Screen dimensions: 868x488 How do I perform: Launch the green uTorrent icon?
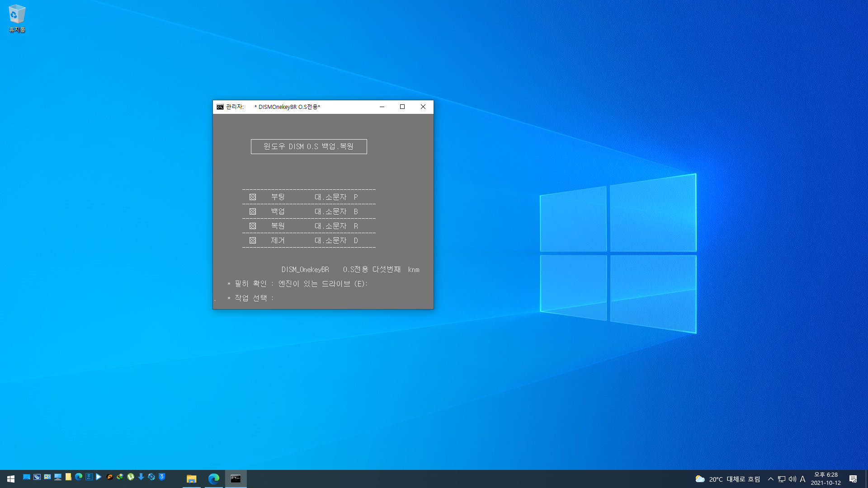click(131, 477)
